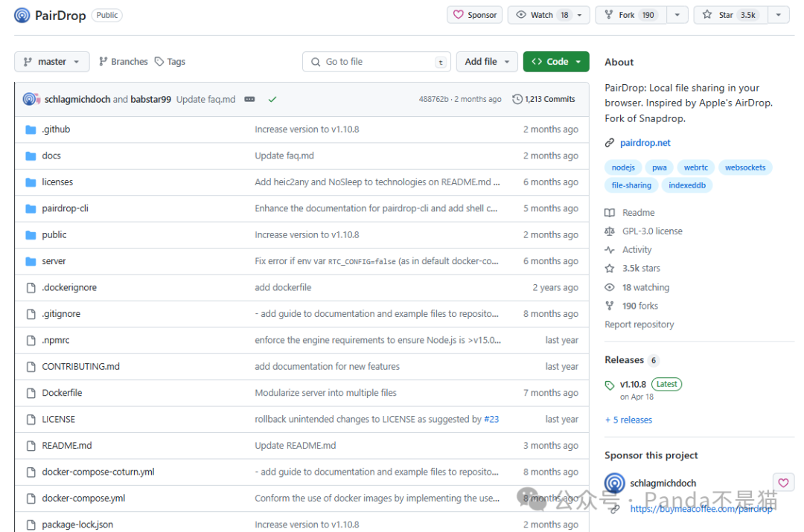The height and width of the screenshot is (532, 804).
Task: Click the CONTRIBUTING.md file icon
Action: (x=31, y=367)
